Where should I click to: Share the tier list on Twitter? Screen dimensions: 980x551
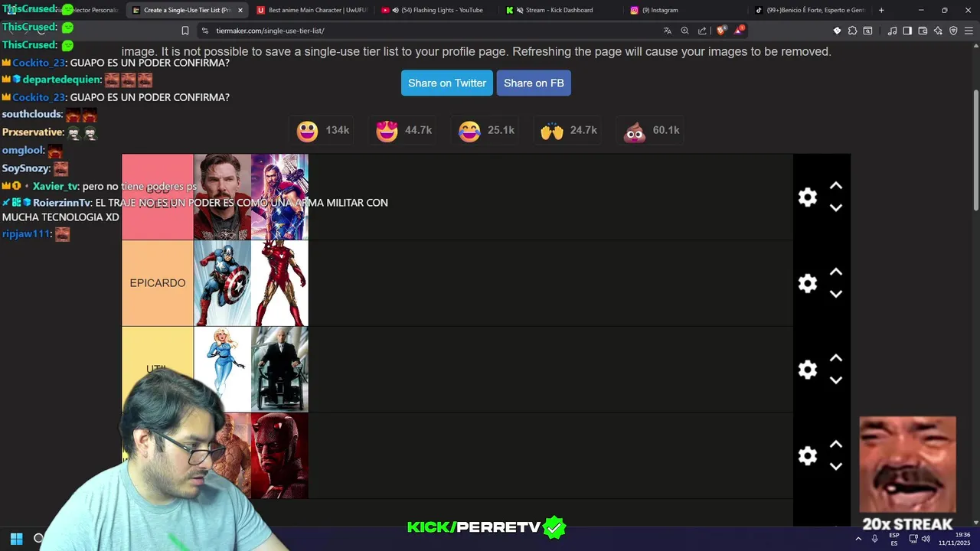coord(447,83)
